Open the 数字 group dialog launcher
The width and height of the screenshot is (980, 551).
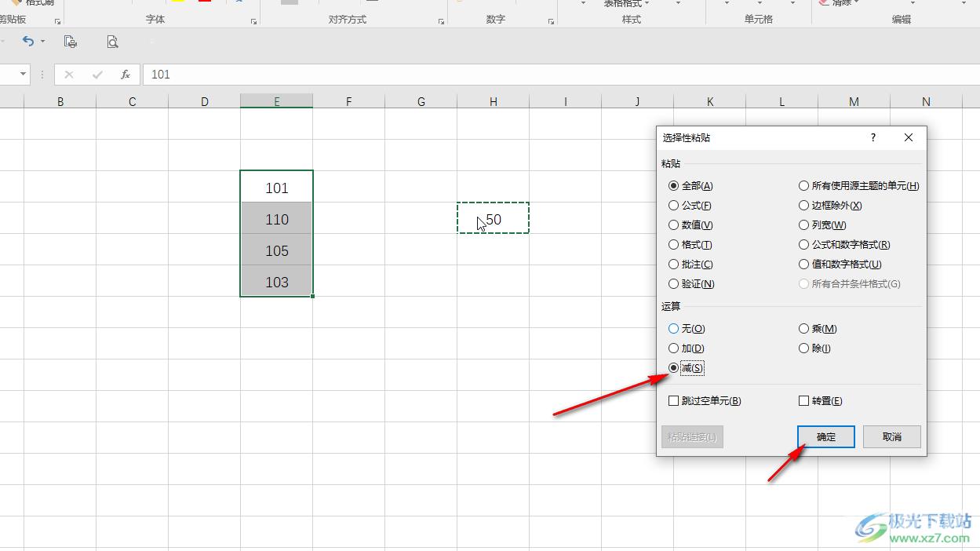click(551, 21)
